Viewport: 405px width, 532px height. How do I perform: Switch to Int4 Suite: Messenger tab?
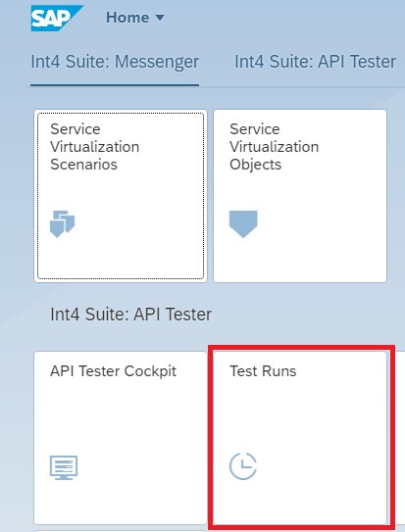(x=115, y=62)
